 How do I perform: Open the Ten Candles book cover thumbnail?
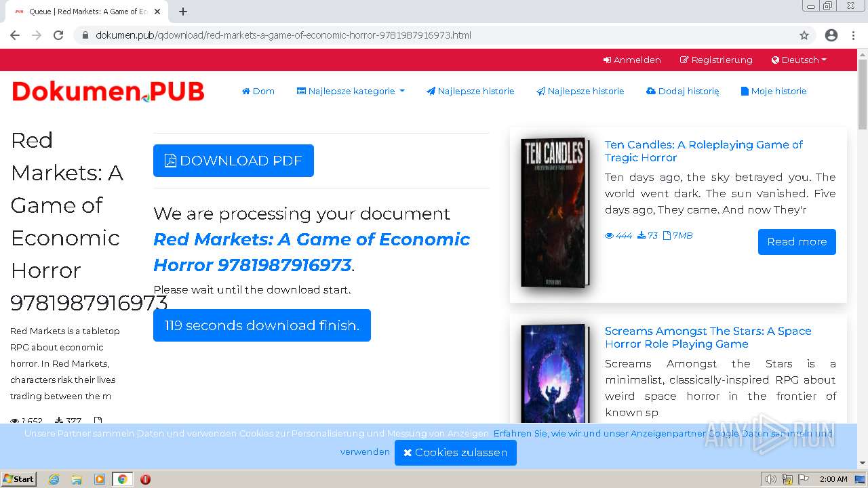pos(556,213)
